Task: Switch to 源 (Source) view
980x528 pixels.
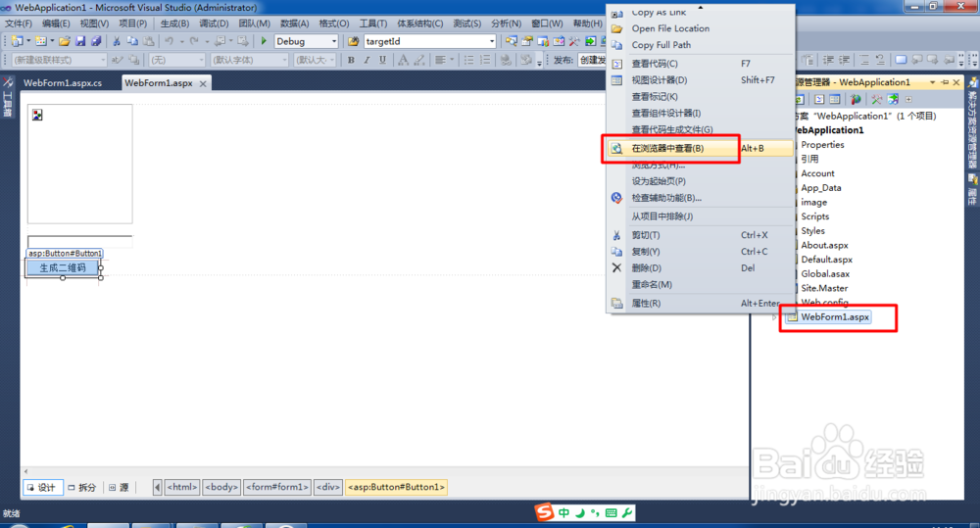Action: [119, 488]
